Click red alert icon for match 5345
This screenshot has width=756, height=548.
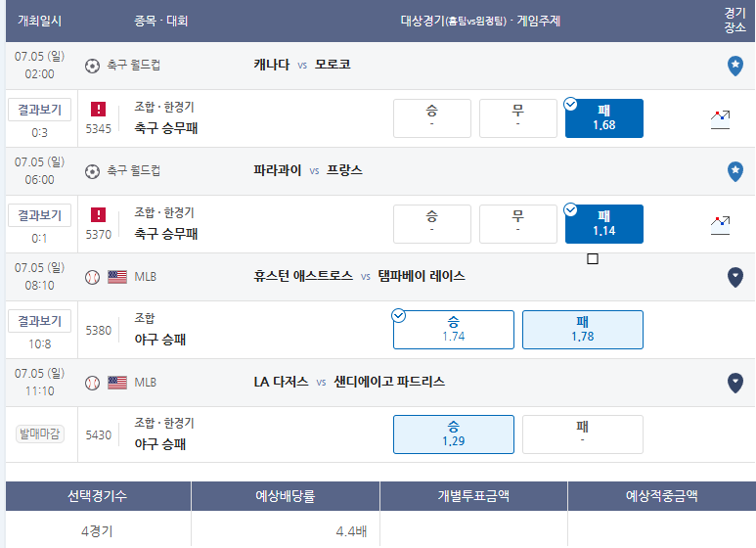(x=99, y=109)
